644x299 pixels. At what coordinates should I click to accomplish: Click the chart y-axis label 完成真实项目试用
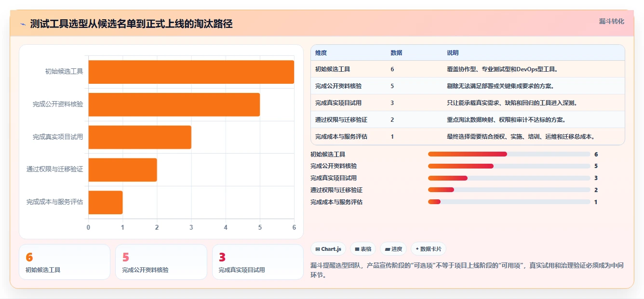tap(58, 137)
